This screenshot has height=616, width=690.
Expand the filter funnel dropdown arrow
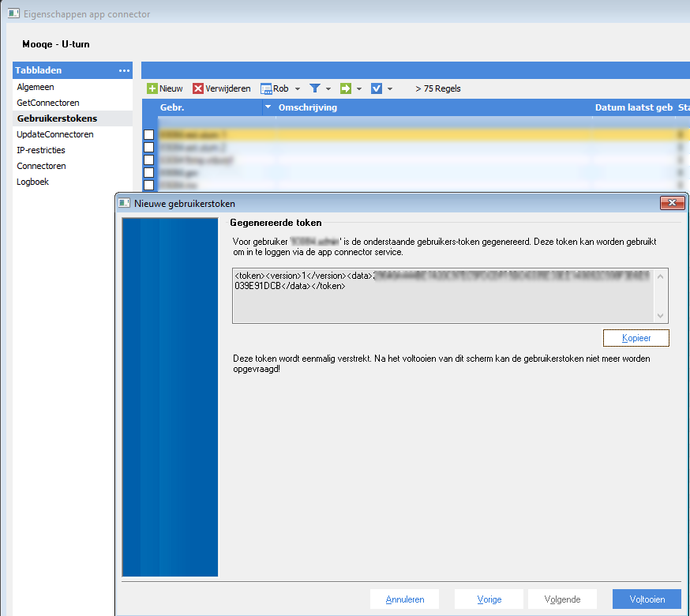point(328,89)
